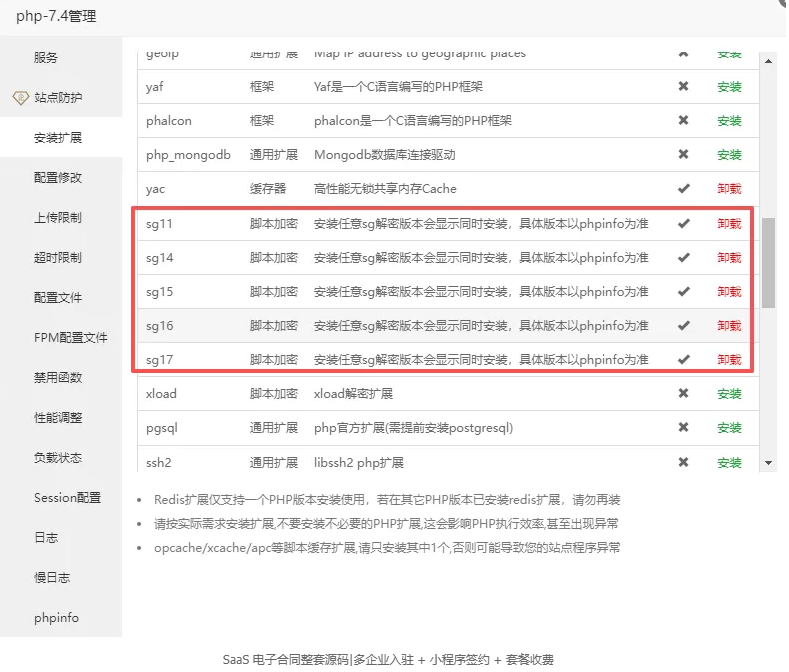The height and width of the screenshot is (672, 789).
Task: Click the X status icon for pgsql
Action: tap(683, 427)
